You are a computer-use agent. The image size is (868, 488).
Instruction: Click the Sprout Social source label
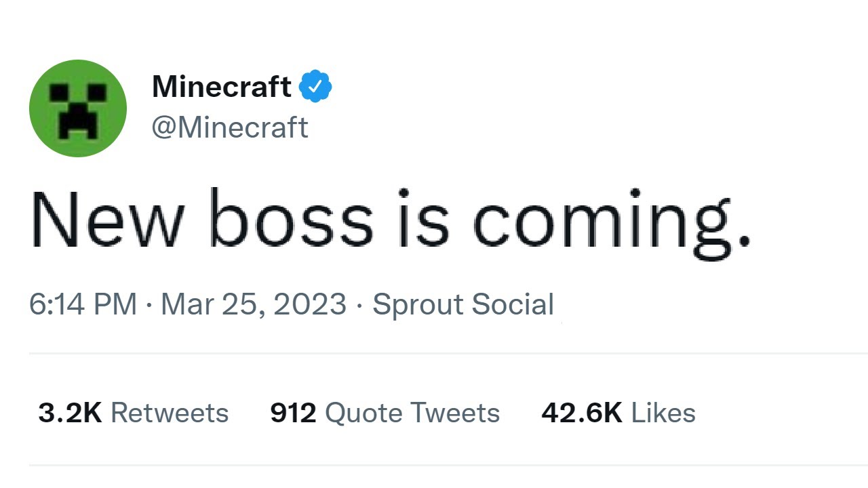click(462, 304)
